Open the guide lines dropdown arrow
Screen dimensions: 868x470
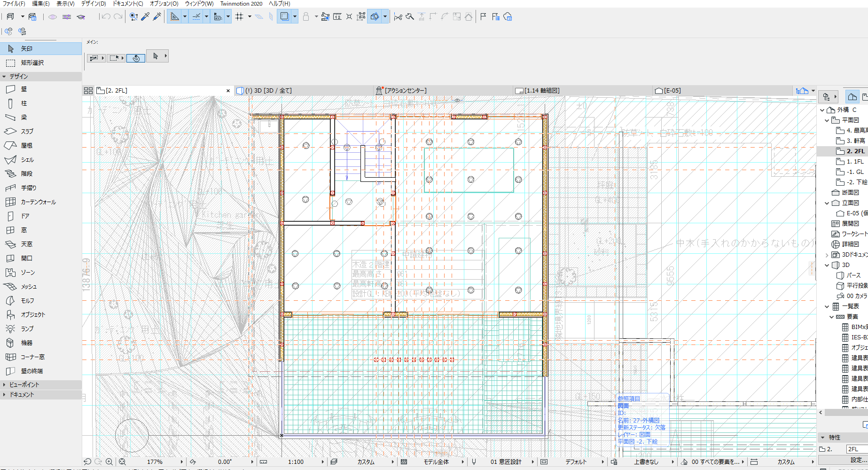(x=185, y=17)
